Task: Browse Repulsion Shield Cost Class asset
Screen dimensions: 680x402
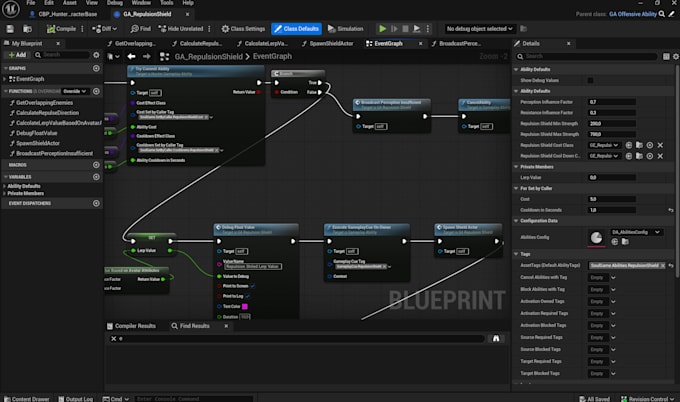Action: 639,145
